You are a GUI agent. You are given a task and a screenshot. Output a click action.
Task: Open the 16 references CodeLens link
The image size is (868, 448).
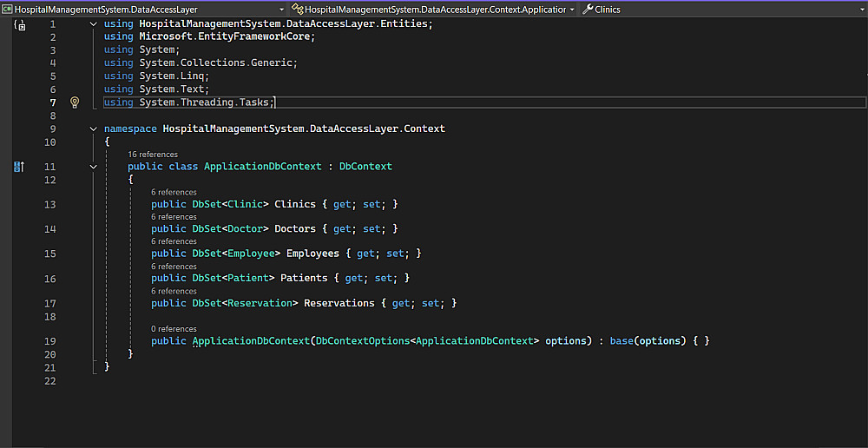[x=153, y=155]
